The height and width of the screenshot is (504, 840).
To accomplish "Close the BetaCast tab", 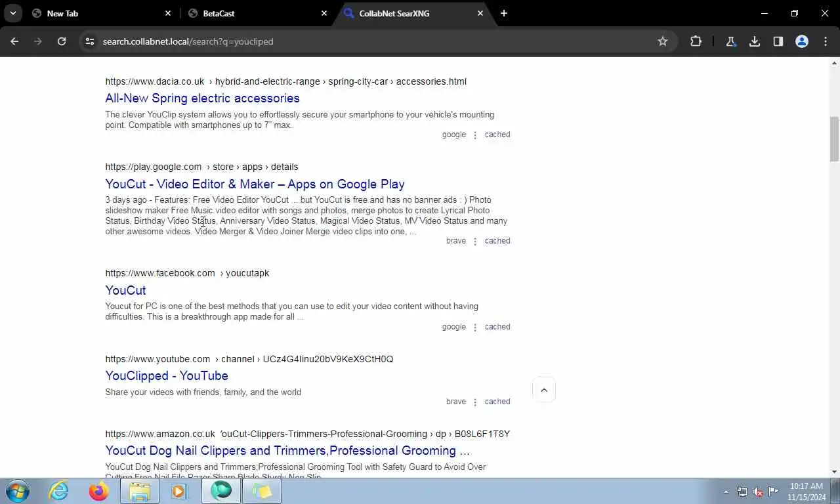I will pos(324,13).
